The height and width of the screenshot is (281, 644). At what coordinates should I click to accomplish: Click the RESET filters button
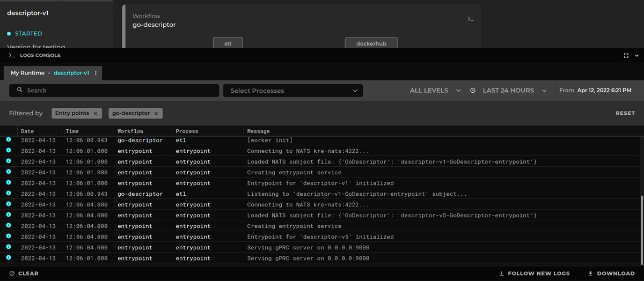pos(625,113)
